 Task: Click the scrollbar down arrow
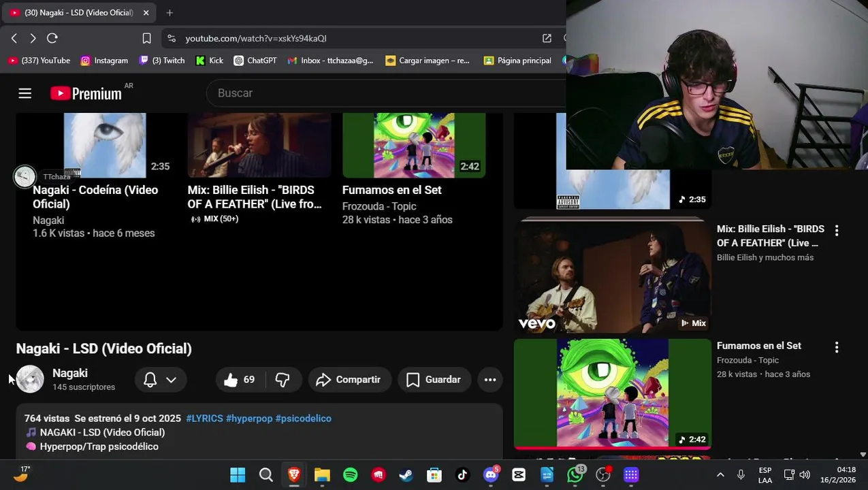click(x=863, y=455)
